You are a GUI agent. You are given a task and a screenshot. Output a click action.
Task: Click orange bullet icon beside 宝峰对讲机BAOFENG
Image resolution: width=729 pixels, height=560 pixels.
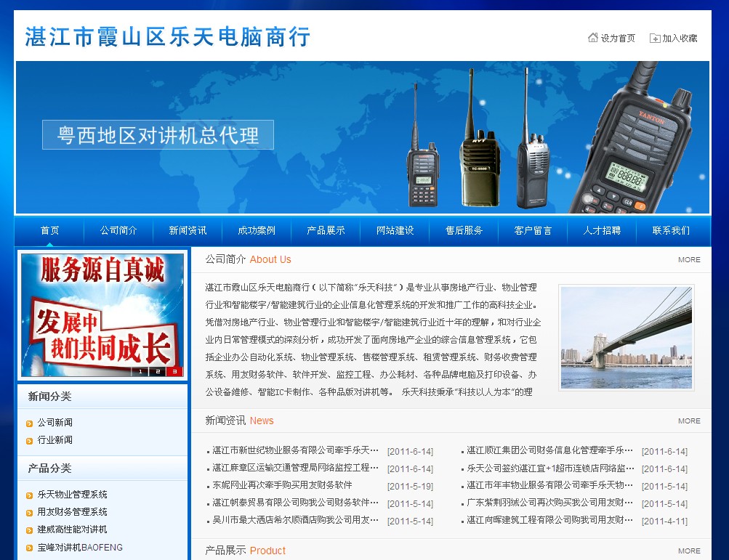pos(29,548)
